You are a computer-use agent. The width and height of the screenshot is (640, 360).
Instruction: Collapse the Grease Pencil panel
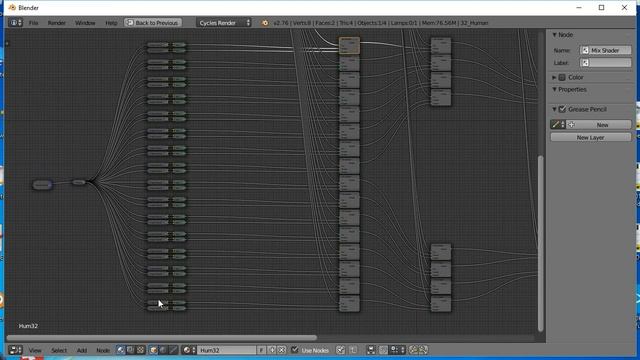554,109
